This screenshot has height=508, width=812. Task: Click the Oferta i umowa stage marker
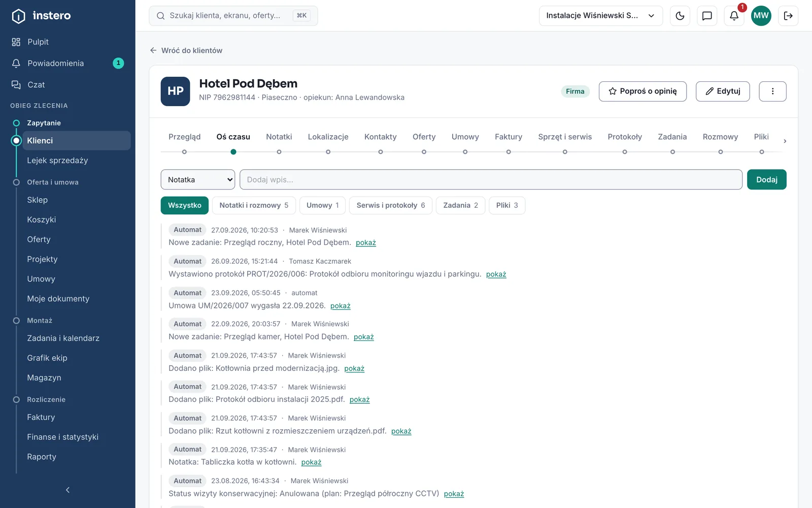pyautogui.click(x=16, y=182)
